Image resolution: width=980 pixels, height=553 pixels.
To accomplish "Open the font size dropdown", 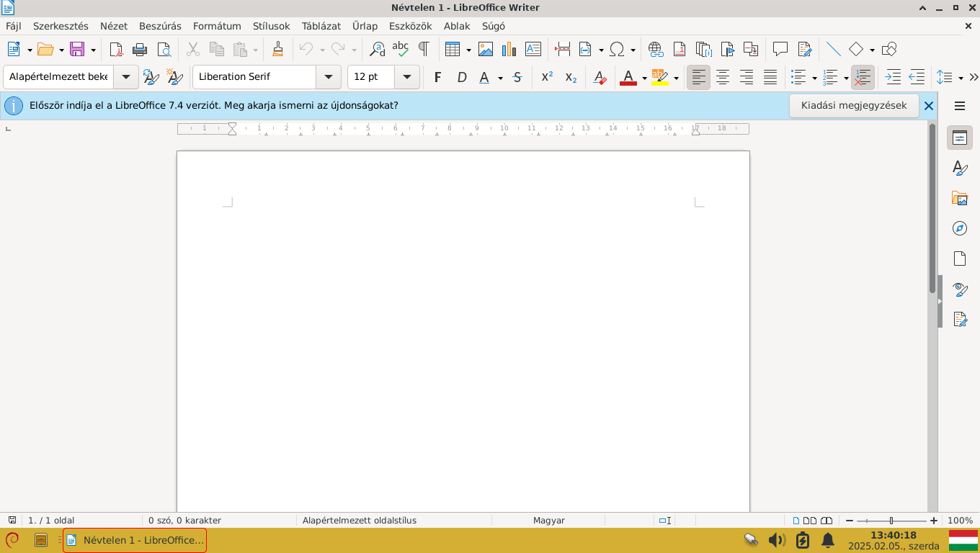I will pos(406,77).
